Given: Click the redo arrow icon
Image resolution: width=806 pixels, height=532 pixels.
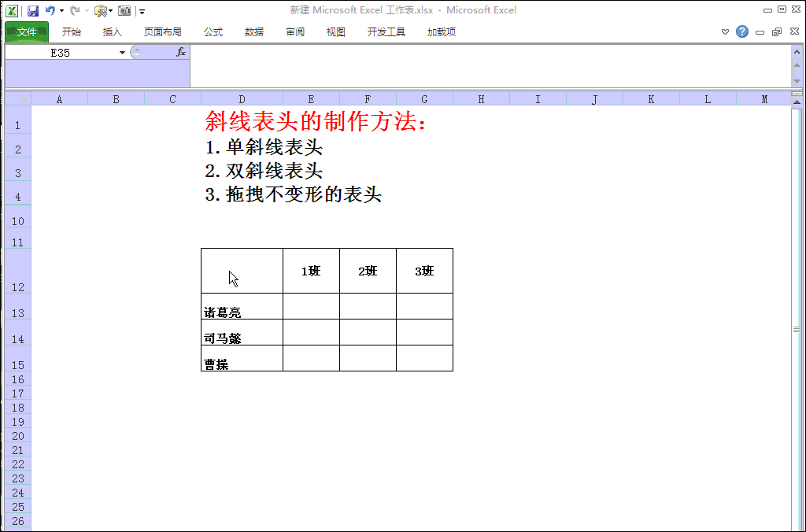Looking at the screenshot, I should point(75,10).
